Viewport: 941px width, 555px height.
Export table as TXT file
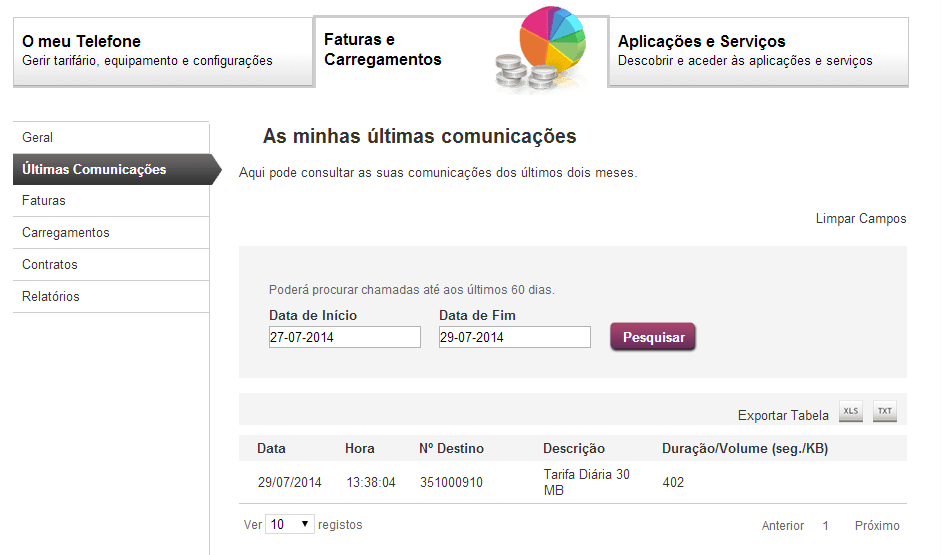(885, 412)
